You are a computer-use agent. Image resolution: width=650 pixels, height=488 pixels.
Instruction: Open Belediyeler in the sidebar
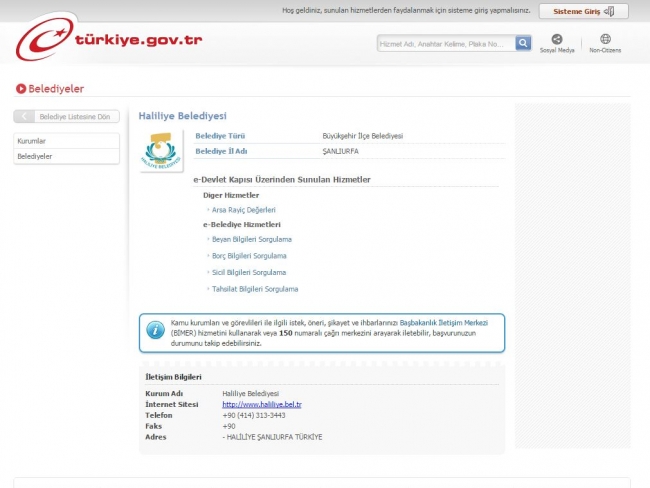click(66, 156)
